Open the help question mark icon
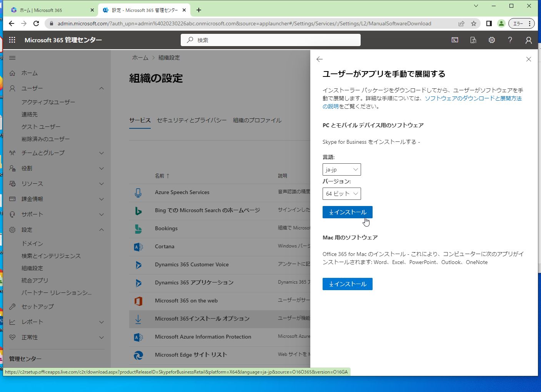This screenshot has width=541, height=392. (510, 40)
